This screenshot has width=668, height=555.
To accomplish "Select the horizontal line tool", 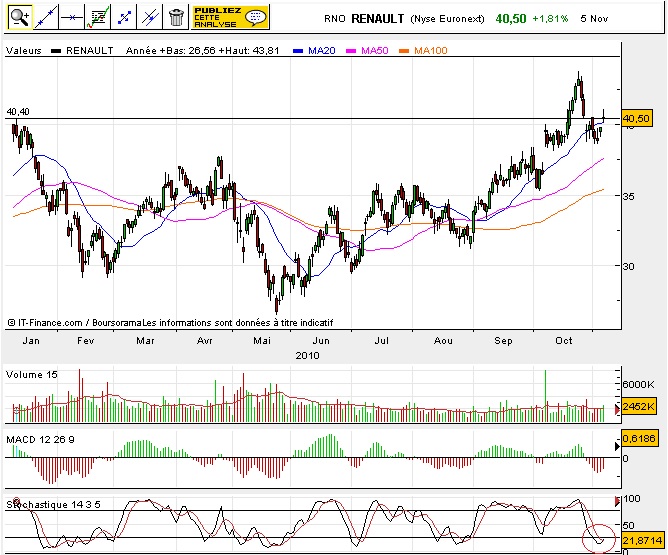I will [72, 17].
